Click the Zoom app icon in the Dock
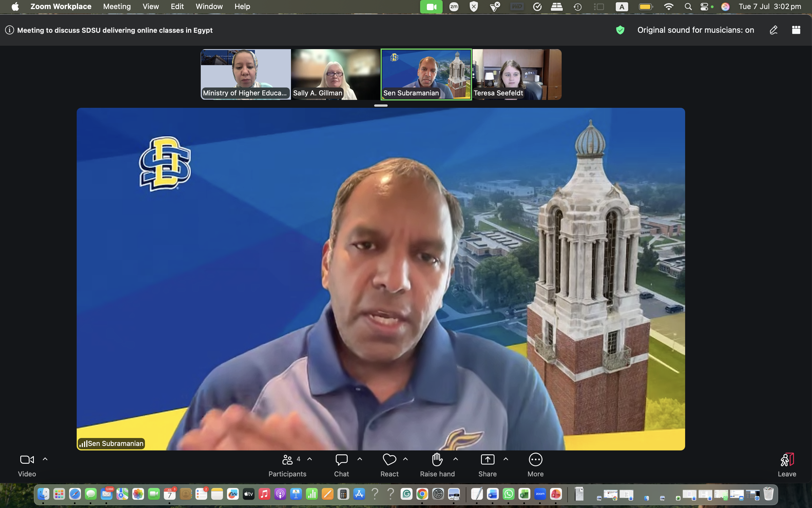Screen dimensions: 812x508 tap(540, 494)
